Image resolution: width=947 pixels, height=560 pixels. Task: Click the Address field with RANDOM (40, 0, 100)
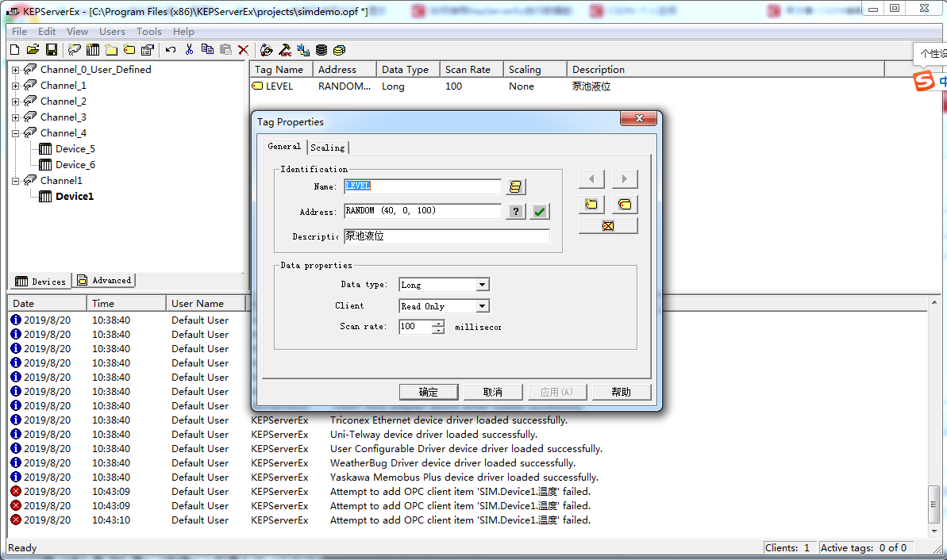pyautogui.click(x=423, y=211)
